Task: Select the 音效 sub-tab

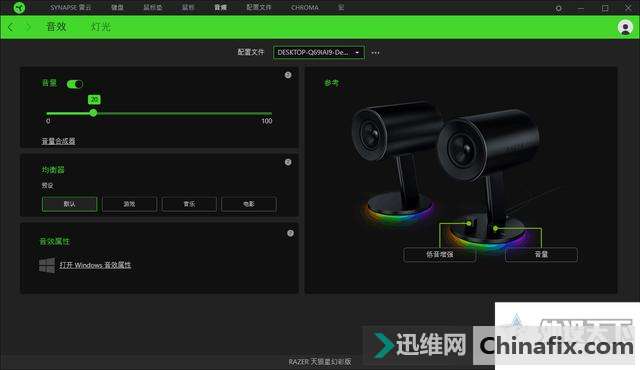Action: tap(56, 27)
